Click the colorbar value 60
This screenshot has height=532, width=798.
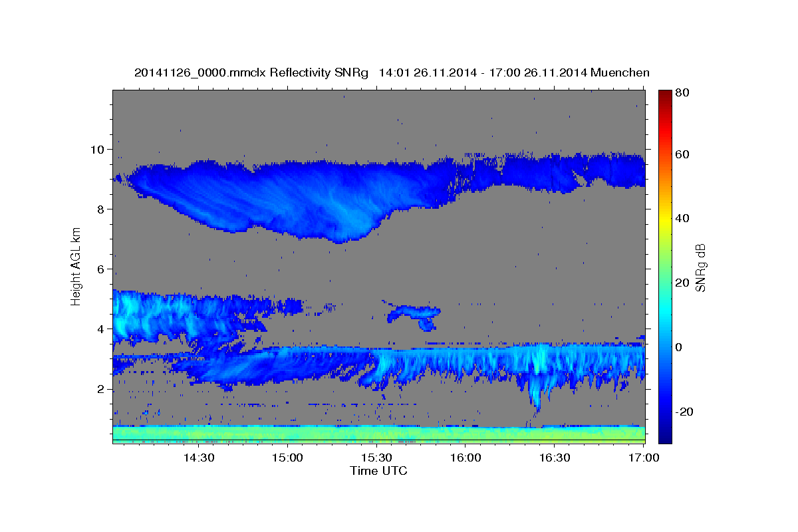(682, 154)
